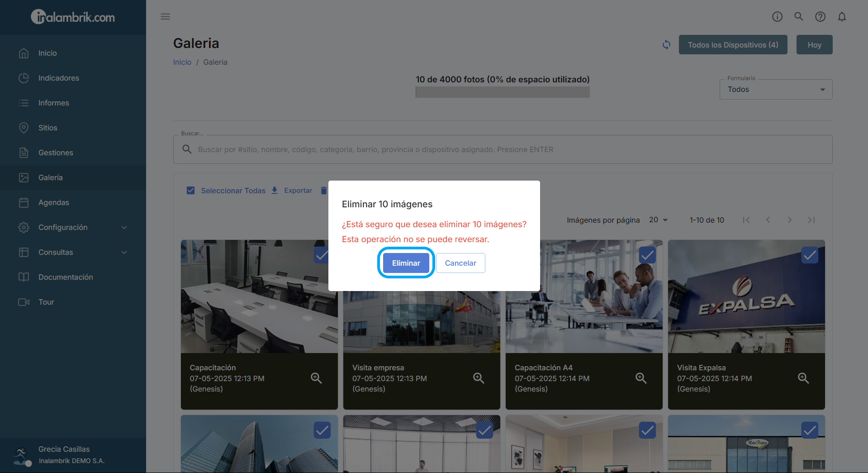Click the Consultas table icon

point(24,252)
